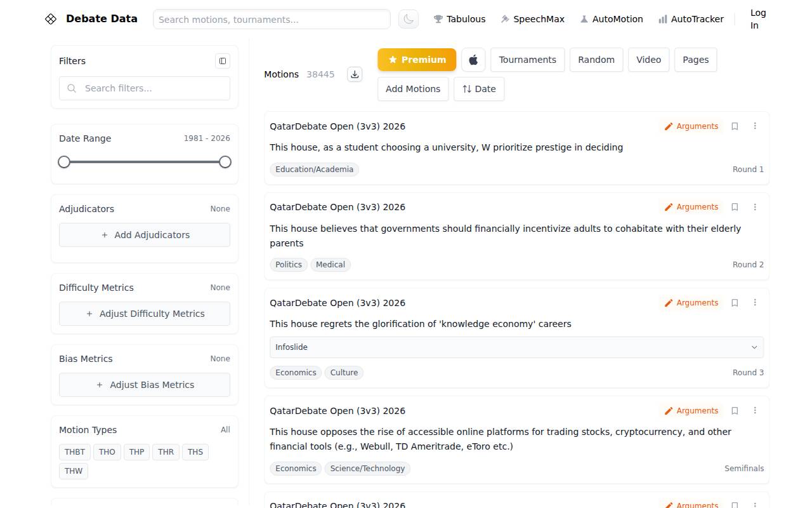Screen dimensions: 812x508
Task: Toggle the THR motion type filter
Action: 166,452
